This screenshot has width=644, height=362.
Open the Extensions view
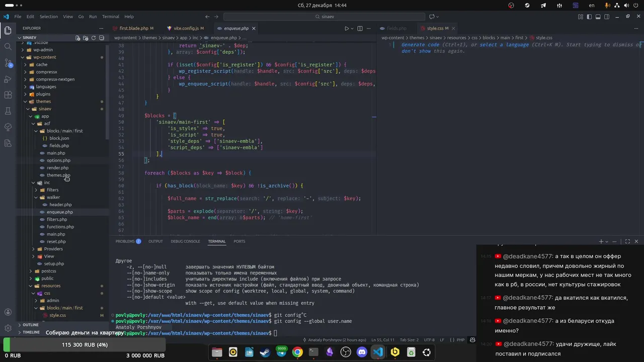(8, 95)
